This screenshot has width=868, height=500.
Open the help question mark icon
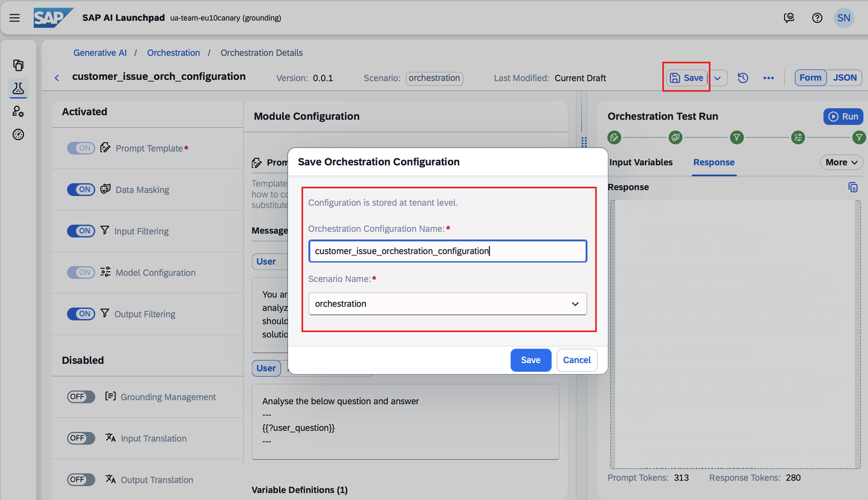click(817, 17)
